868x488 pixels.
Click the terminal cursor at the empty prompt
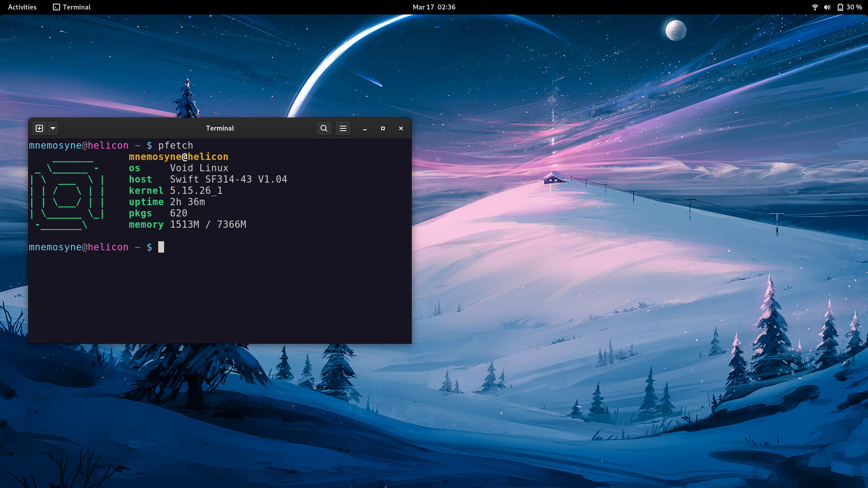click(x=161, y=247)
